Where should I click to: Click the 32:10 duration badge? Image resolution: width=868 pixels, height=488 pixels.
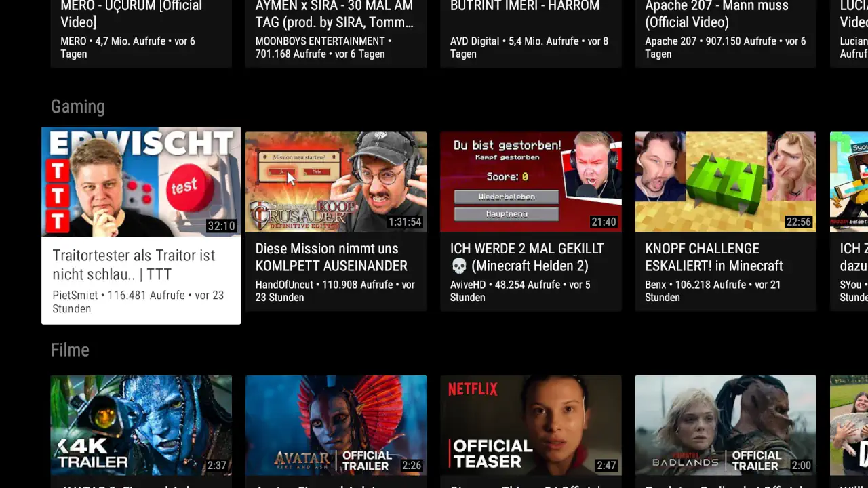tap(221, 226)
